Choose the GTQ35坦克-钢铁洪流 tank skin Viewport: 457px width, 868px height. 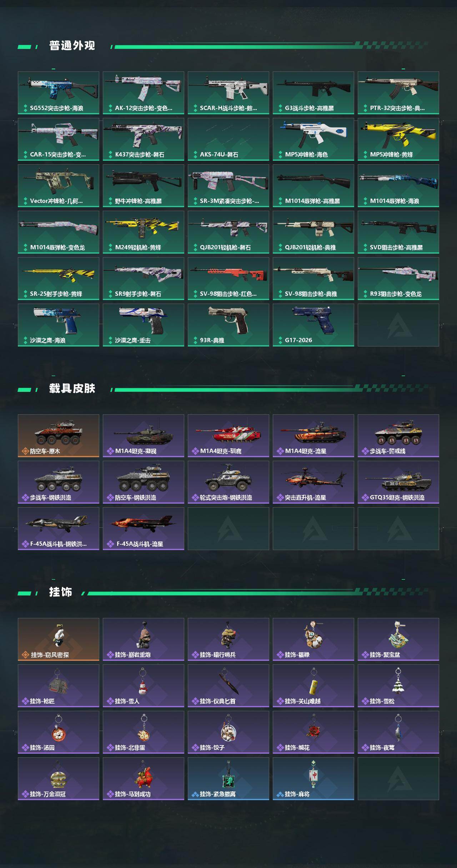pyautogui.click(x=398, y=482)
